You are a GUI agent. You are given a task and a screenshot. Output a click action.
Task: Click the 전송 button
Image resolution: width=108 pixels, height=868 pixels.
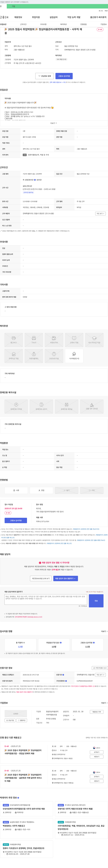pyautogui.click(x=96, y=601)
